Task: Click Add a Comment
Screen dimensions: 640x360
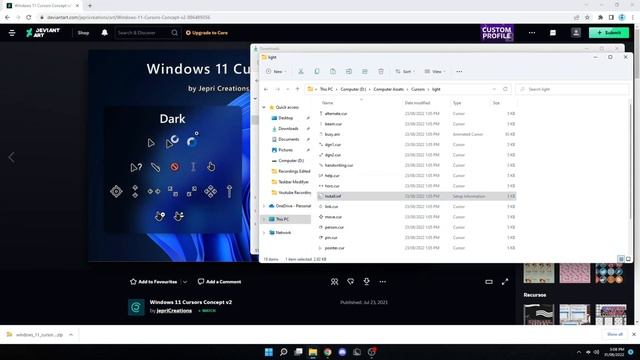Action: [x=220, y=282]
